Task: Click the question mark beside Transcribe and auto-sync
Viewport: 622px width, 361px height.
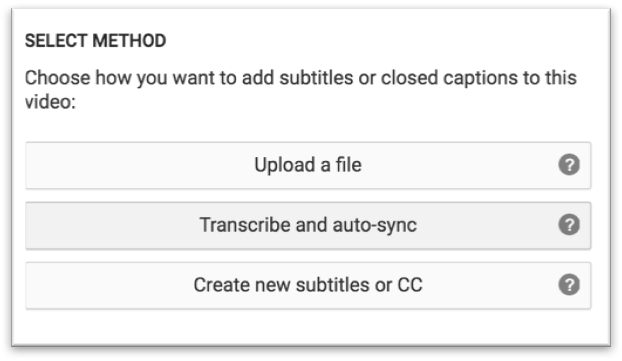Action: click(569, 225)
